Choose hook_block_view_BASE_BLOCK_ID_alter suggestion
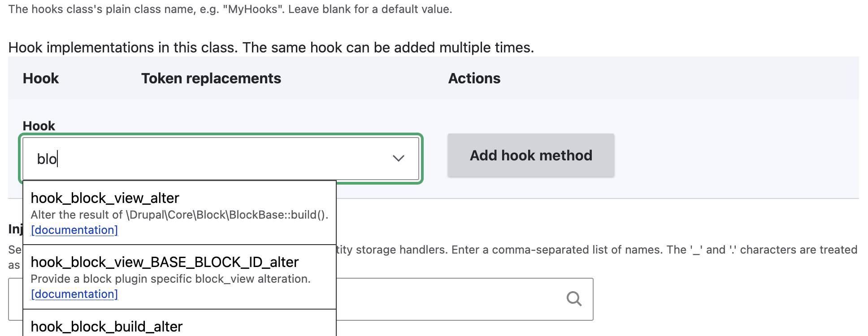This screenshot has height=336, width=868. (x=165, y=262)
